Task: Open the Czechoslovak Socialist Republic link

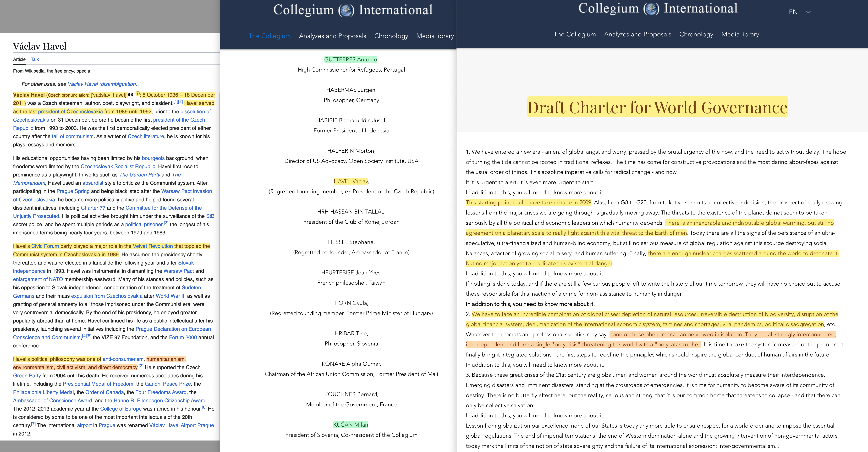Action: 118,167
